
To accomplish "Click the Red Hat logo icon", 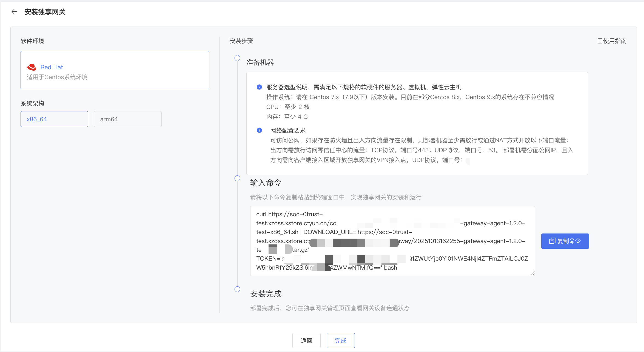I will (32, 67).
